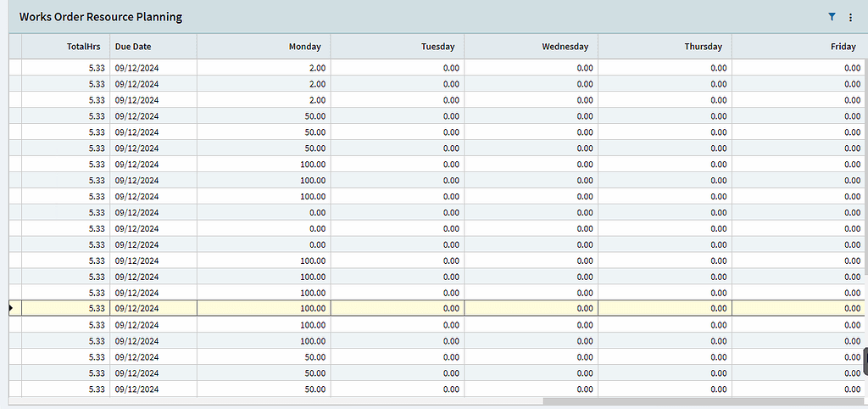Select Due Date cell in highlighted row
Viewport: 868px width, 409px height.
[153, 308]
